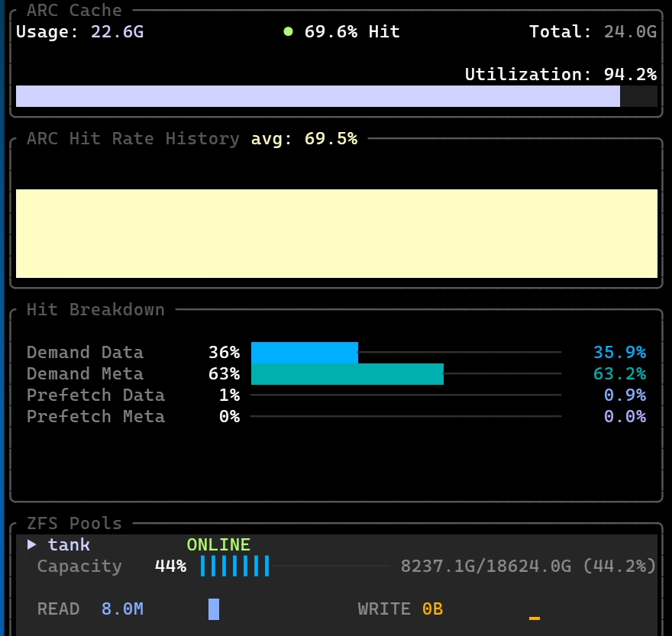Click the Usage value 22.6G
The image size is (672, 636).
click(117, 32)
